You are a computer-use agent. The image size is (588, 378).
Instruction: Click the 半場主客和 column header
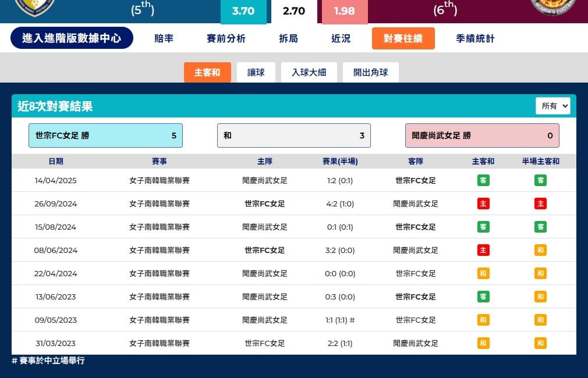540,161
